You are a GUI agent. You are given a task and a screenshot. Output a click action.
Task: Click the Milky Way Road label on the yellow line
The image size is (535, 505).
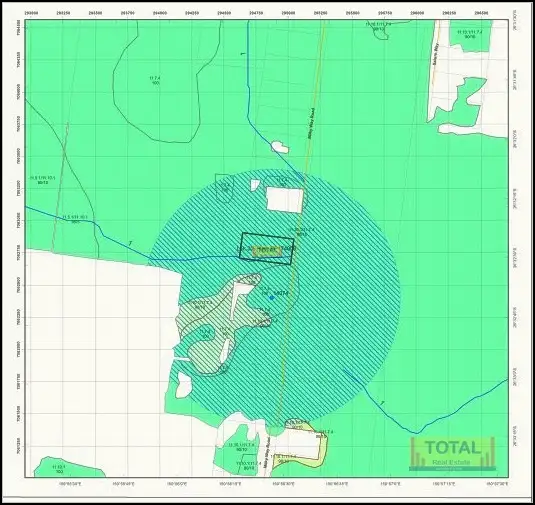tap(311, 123)
